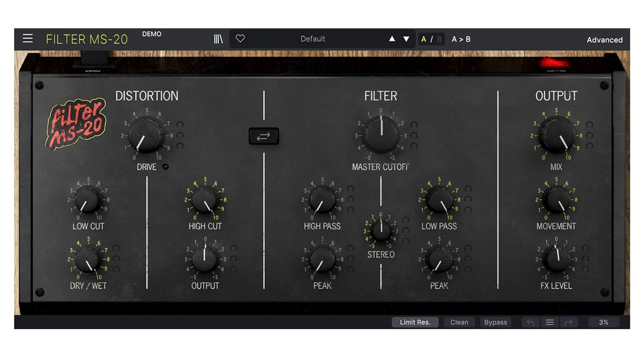
Task: Switch to the B preset slot
Action: pyautogui.click(x=438, y=38)
